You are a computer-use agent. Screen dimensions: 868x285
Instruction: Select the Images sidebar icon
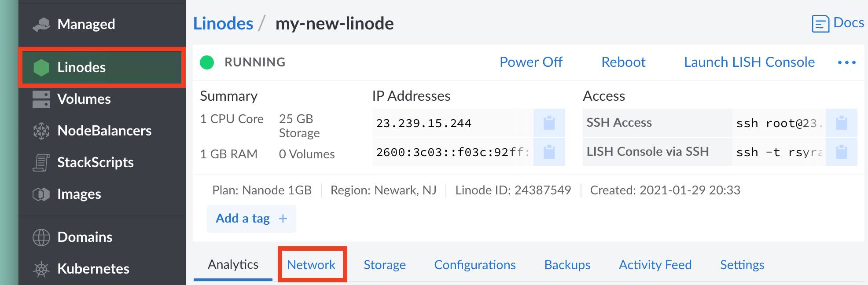42,194
